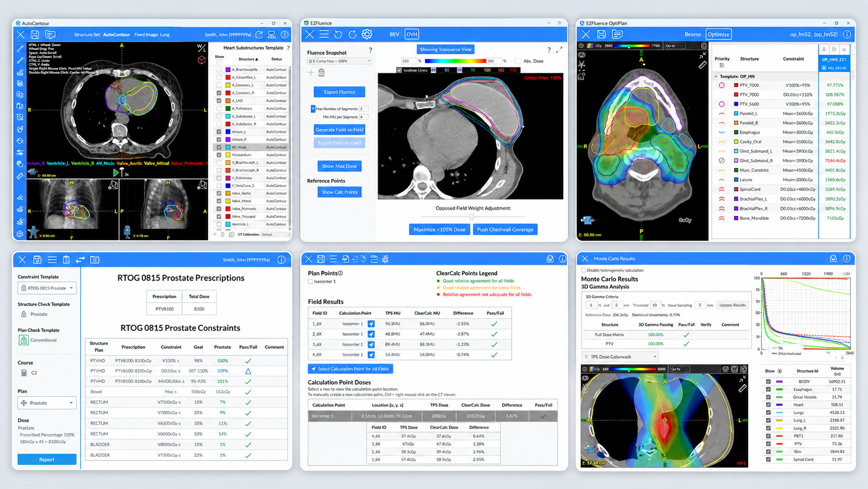Click the Fluence Snapshot help question mark
This screenshot has width=868, height=489.
coord(370,50)
